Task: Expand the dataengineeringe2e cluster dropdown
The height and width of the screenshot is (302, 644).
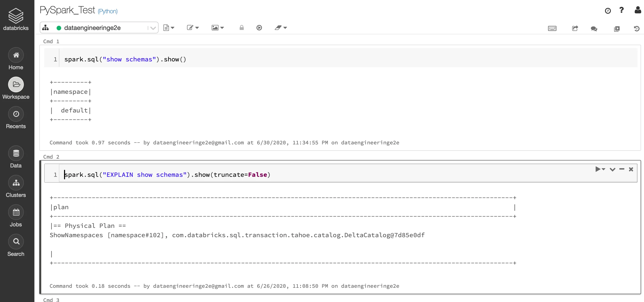Action: pos(153,28)
